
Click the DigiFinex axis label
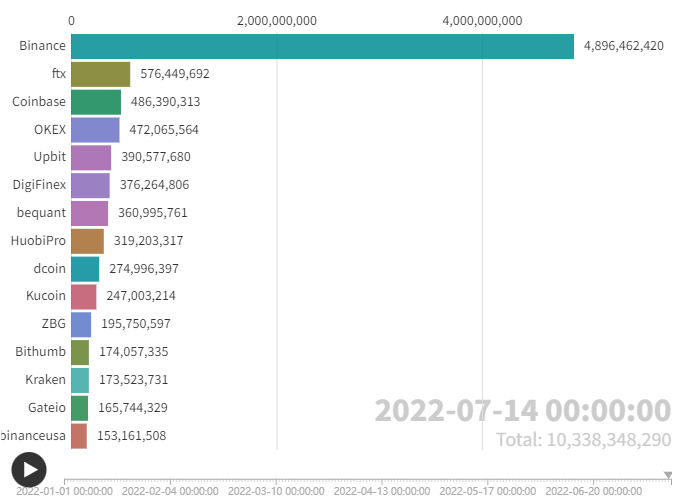tap(39, 185)
